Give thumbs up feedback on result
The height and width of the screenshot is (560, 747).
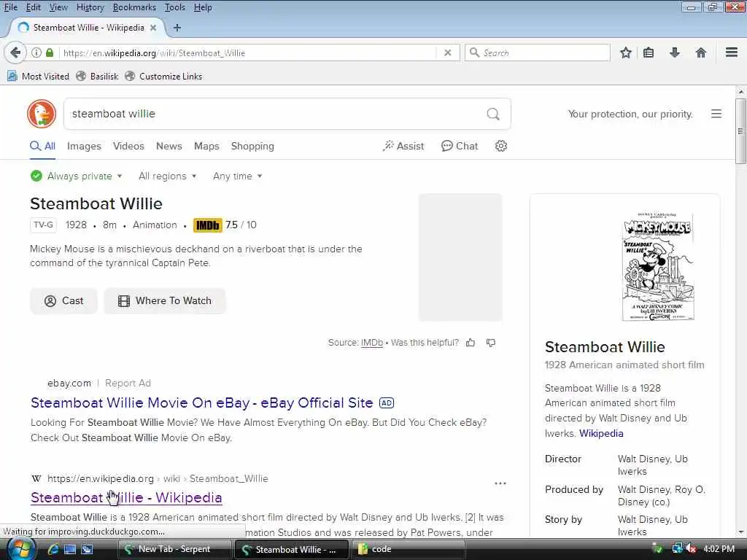point(471,343)
